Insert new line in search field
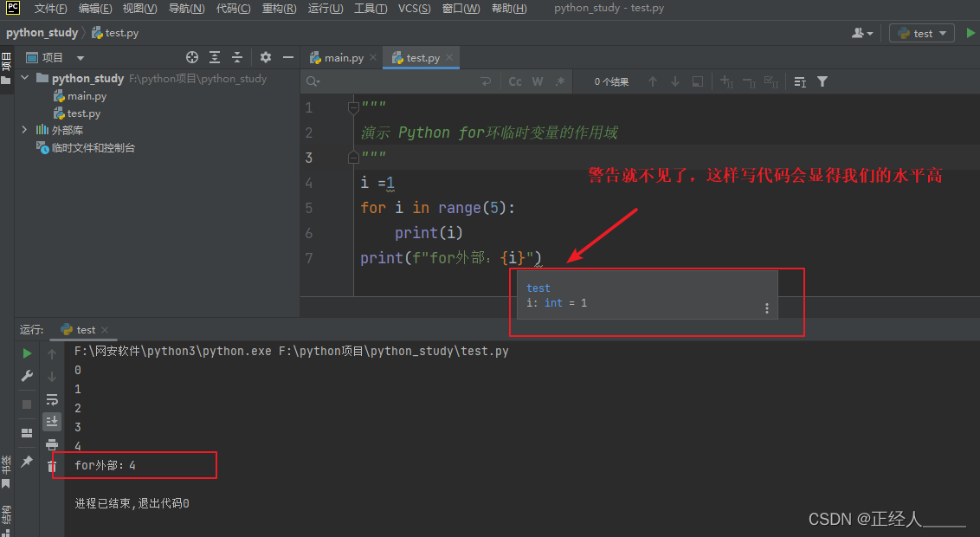Viewport: 980px width, 537px height. [487, 82]
